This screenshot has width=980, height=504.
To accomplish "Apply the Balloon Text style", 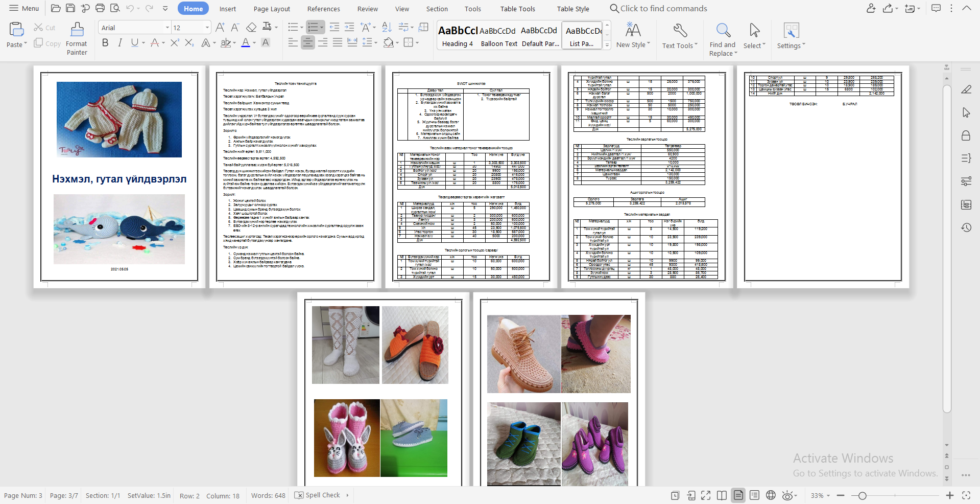I will pyautogui.click(x=499, y=36).
